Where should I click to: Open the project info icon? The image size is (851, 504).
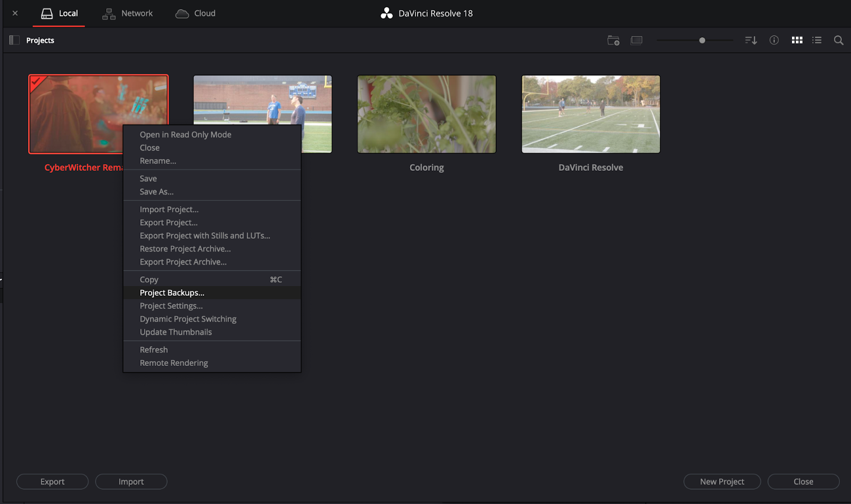(x=774, y=40)
